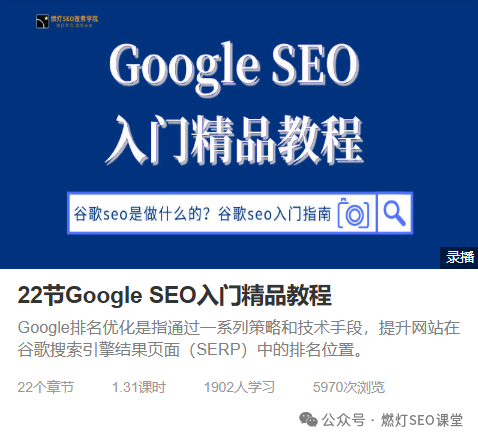
Task: Click the course description starting with Google排名优化
Action: pos(239,338)
